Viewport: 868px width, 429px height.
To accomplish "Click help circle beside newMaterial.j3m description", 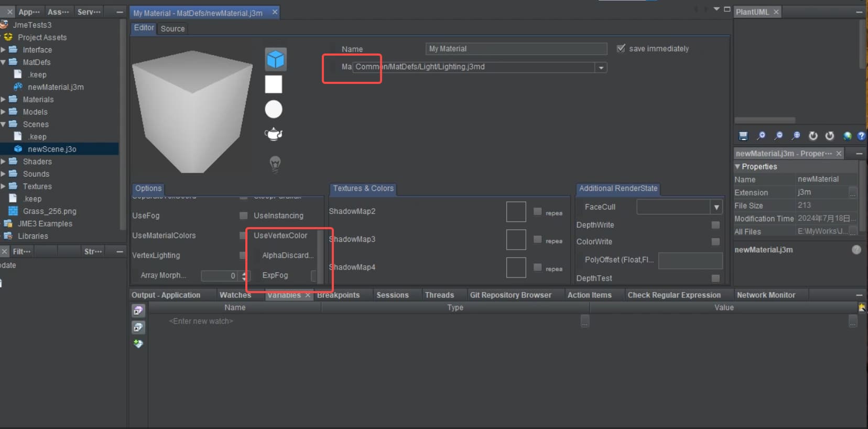I will [856, 250].
